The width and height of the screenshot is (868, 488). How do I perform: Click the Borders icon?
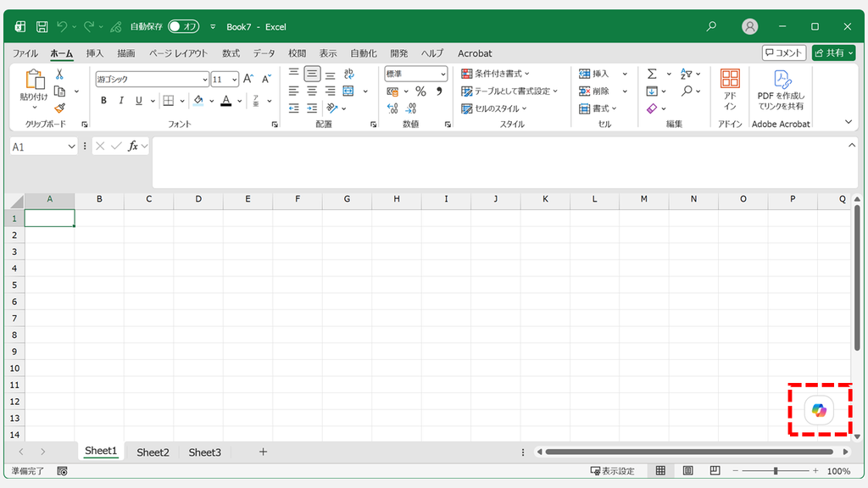click(x=169, y=101)
